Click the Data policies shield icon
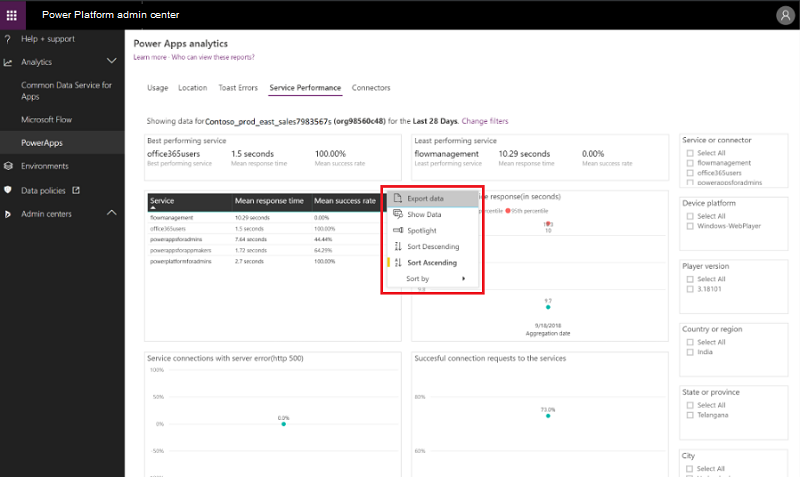800x477 pixels. click(x=8, y=190)
